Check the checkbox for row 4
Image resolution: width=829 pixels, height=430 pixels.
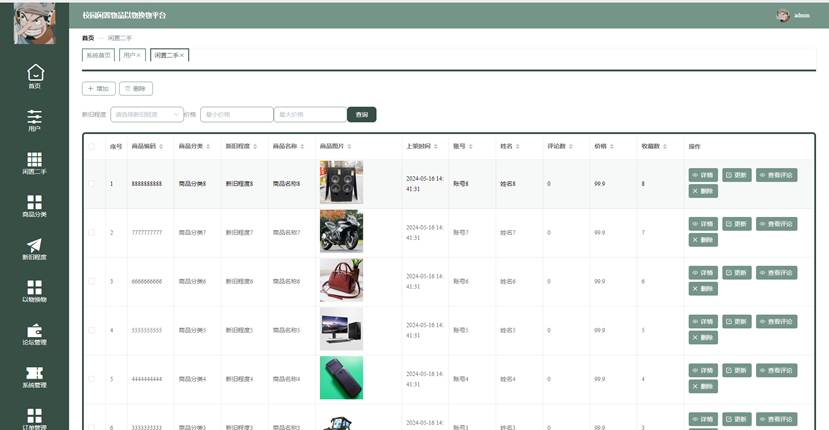tap(92, 330)
